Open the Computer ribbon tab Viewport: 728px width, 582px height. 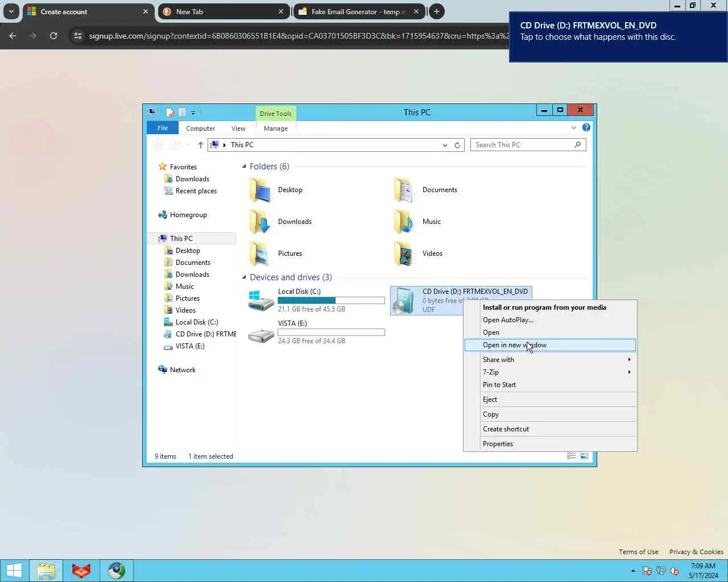[x=200, y=128]
